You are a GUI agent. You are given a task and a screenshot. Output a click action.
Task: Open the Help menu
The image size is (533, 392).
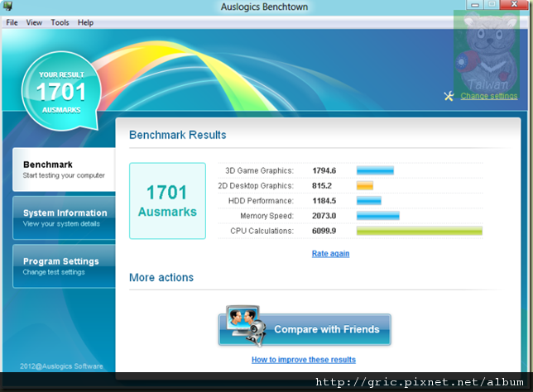[85, 23]
